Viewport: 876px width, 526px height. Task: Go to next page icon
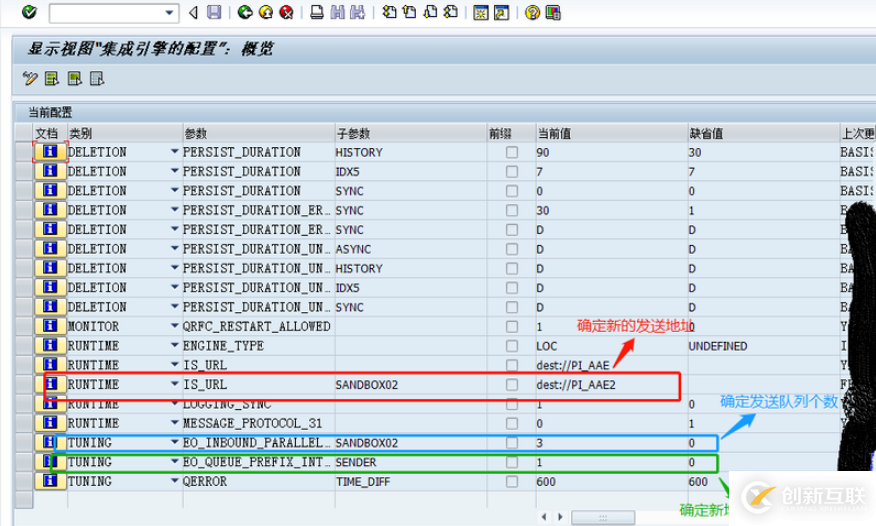click(430, 12)
